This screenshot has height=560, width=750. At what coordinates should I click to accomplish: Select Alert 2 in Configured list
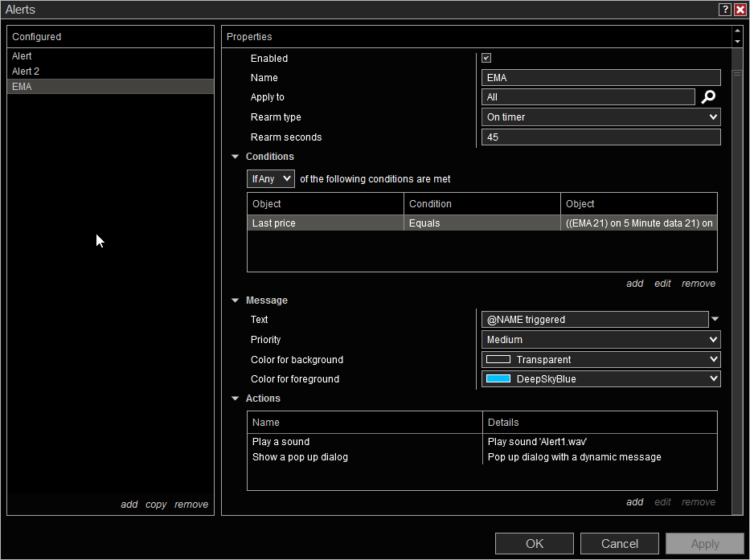[26, 72]
